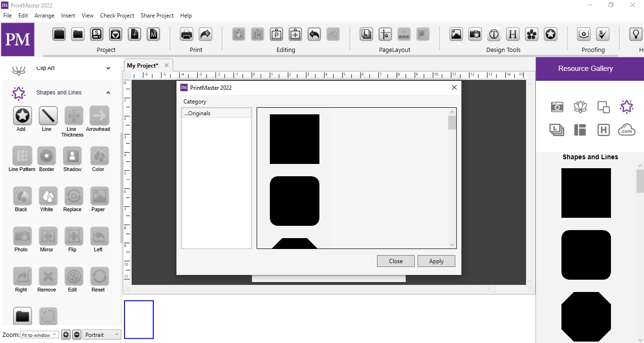Click the zoom in plus button
Viewport: 644px width, 343px height.
pyautogui.click(x=66, y=334)
